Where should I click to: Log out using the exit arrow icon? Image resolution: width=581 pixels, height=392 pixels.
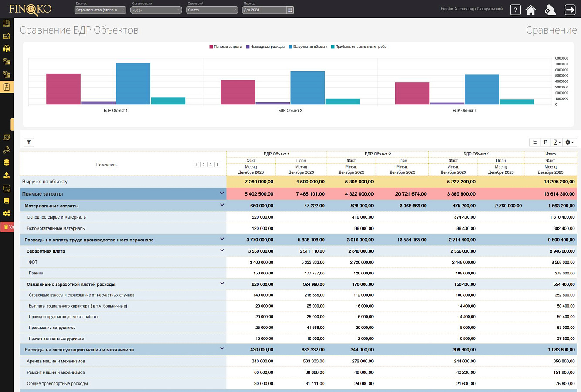[570, 10]
